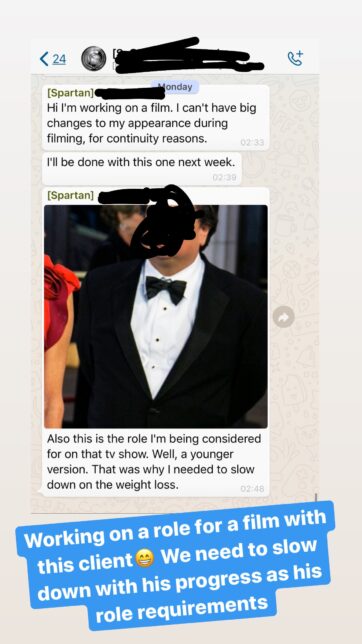The width and height of the screenshot is (362, 644).
Task: Tap the 02:33 message timestamp
Action: click(252, 143)
